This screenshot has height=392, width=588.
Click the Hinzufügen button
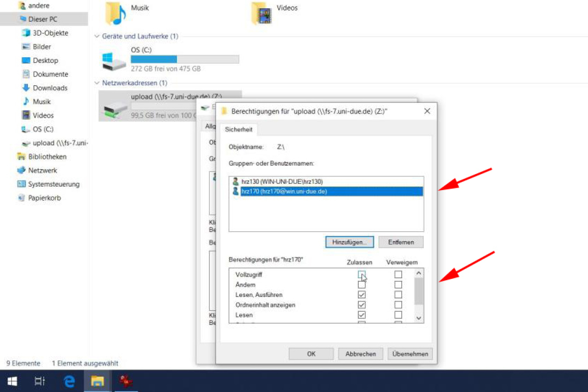[349, 242]
